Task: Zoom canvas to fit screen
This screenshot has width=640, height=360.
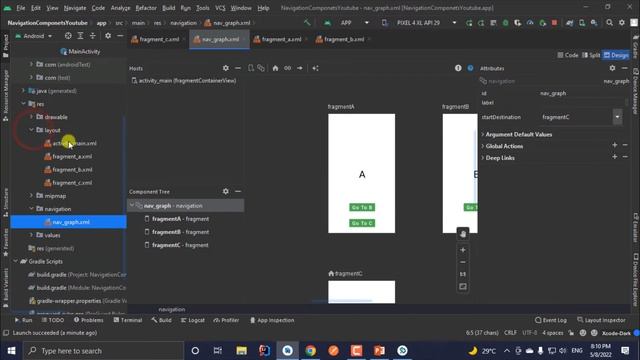Action: coord(463,287)
